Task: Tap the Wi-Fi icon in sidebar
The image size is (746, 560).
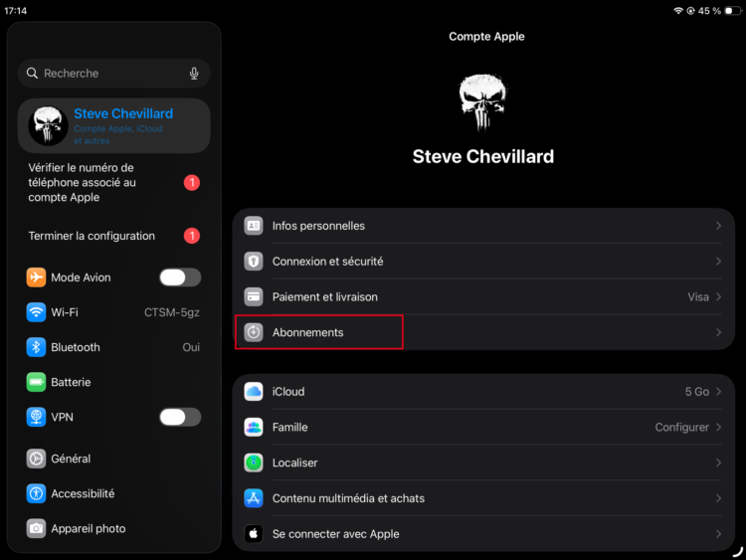Action: (36, 312)
